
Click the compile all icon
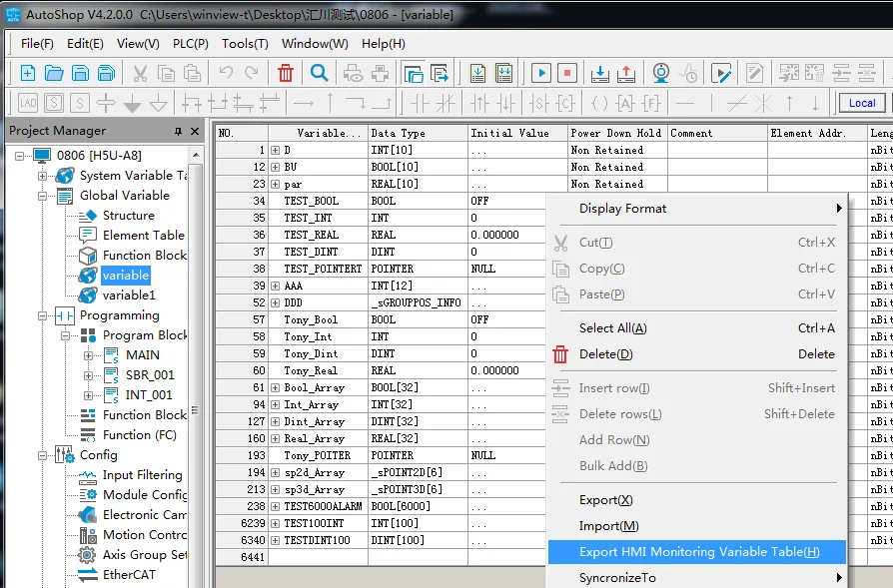coord(504,73)
